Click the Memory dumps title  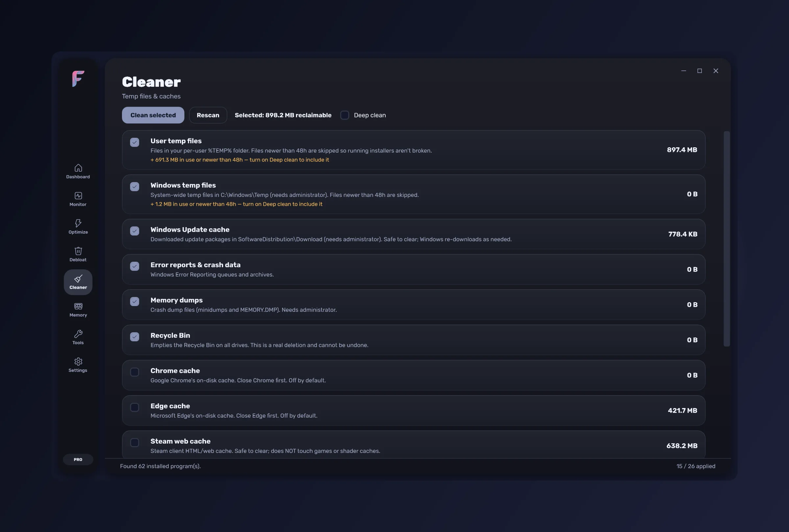point(177,300)
